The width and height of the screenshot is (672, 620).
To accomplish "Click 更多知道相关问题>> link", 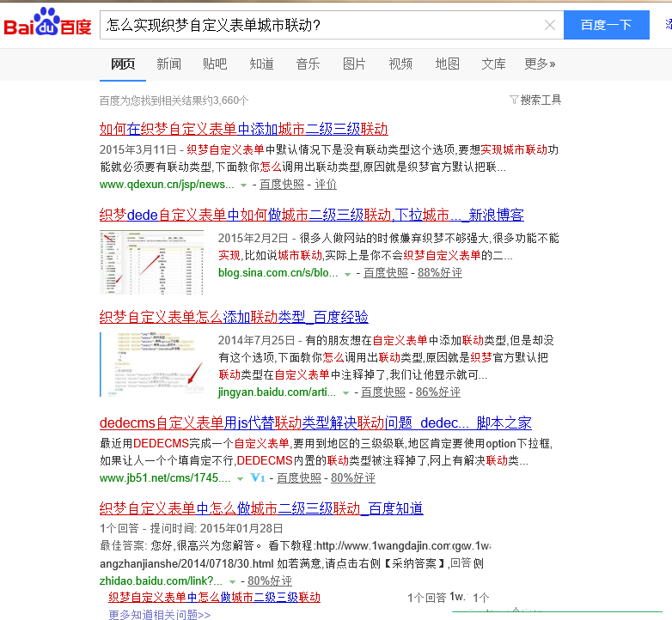I will click(160, 615).
